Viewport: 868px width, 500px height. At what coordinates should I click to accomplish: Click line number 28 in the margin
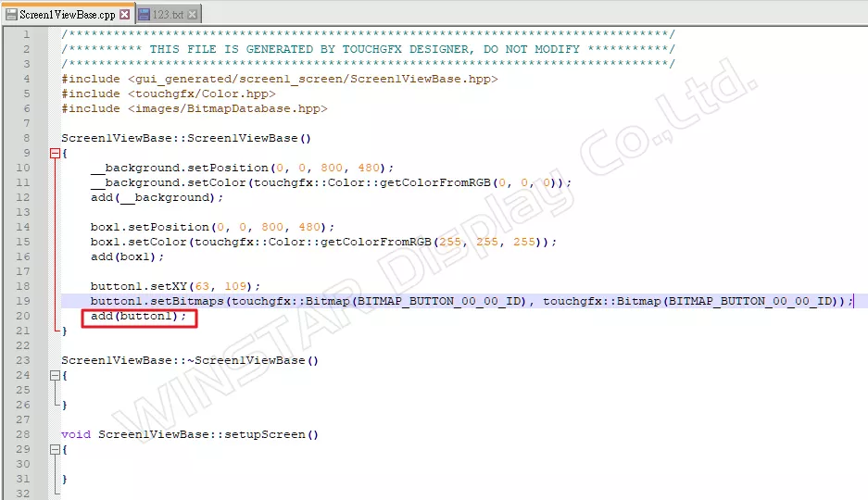23,435
